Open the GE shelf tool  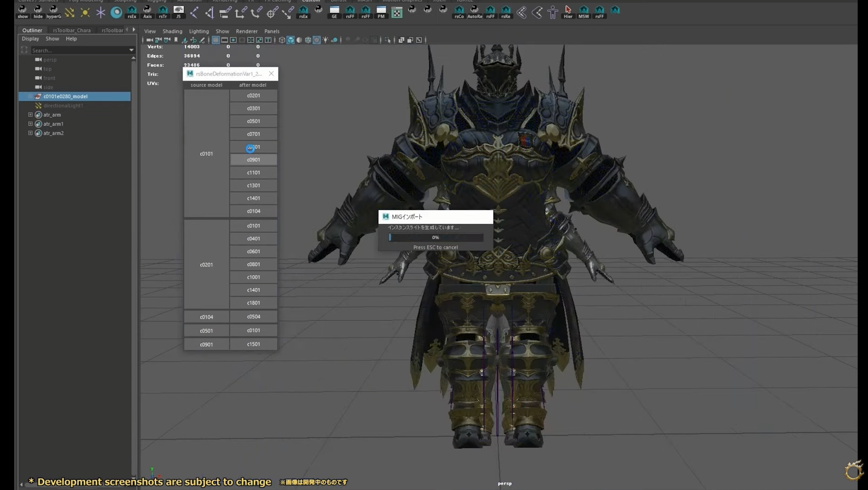click(334, 12)
